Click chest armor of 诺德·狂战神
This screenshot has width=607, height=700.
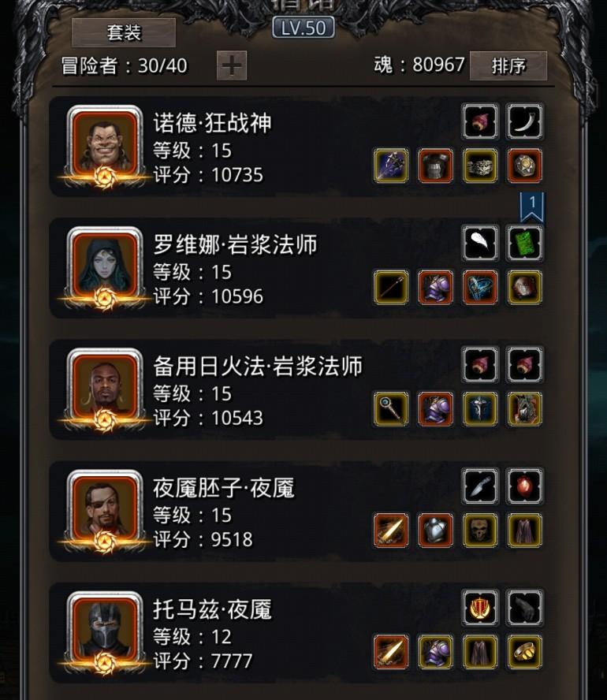pos(436,166)
